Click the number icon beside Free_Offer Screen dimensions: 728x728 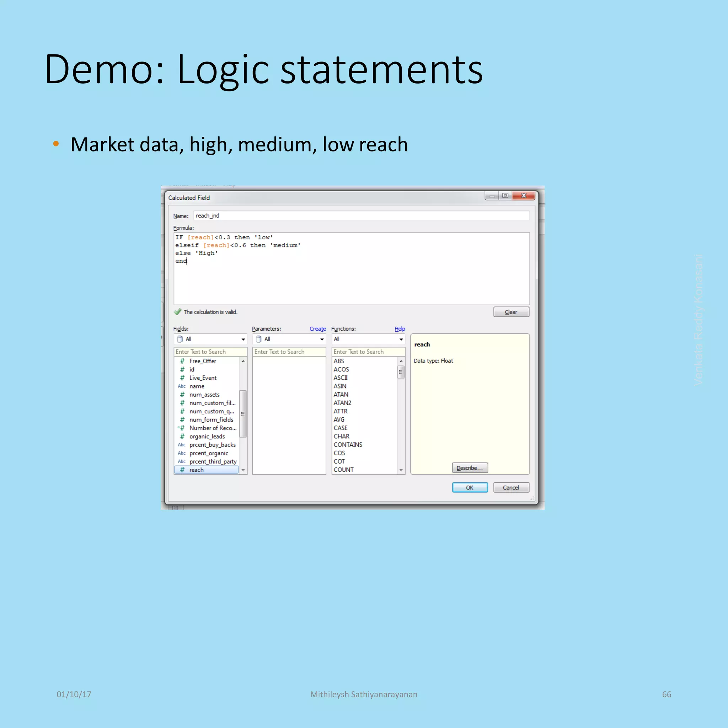point(182,361)
